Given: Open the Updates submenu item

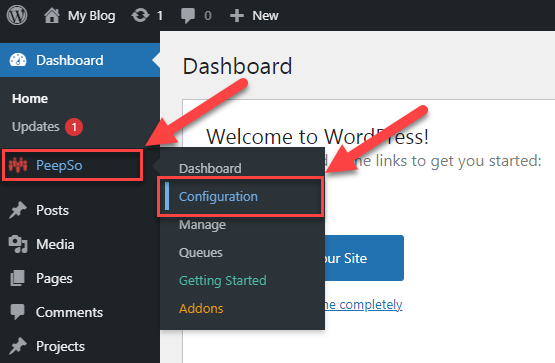Looking at the screenshot, I should (x=35, y=127).
